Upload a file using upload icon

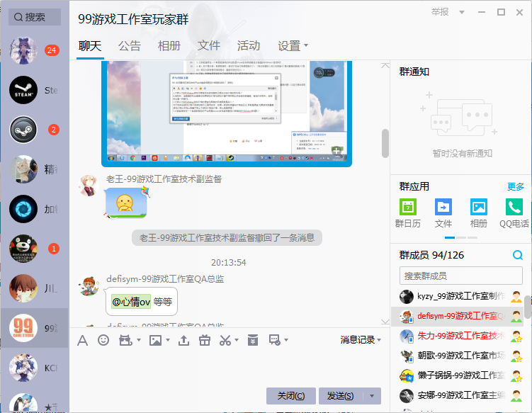pyautogui.click(x=183, y=340)
